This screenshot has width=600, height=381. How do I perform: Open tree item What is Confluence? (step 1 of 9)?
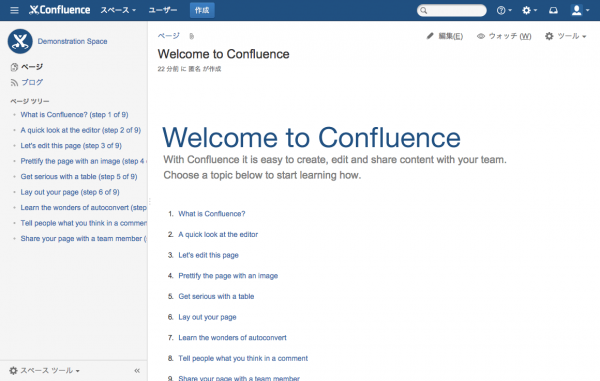coord(74,115)
